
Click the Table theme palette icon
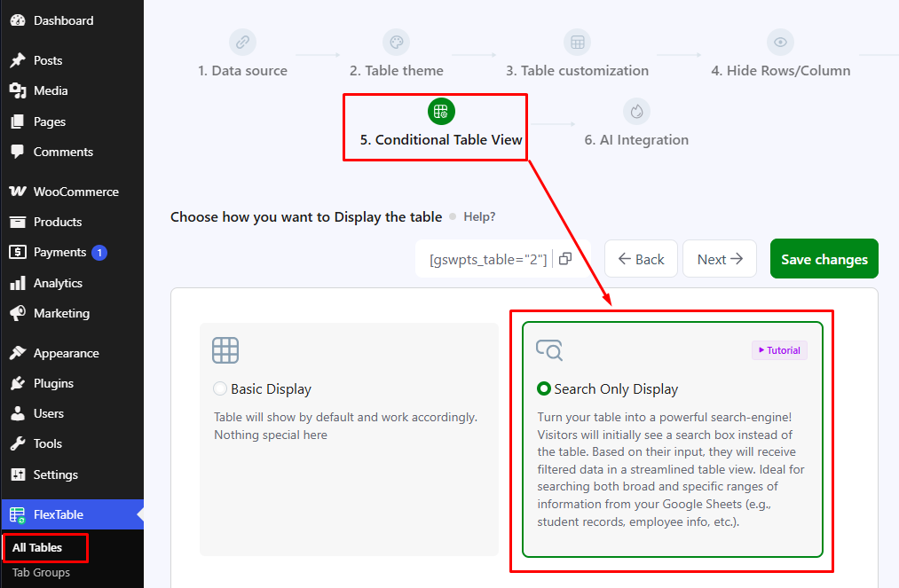click(x=396, y=42)
